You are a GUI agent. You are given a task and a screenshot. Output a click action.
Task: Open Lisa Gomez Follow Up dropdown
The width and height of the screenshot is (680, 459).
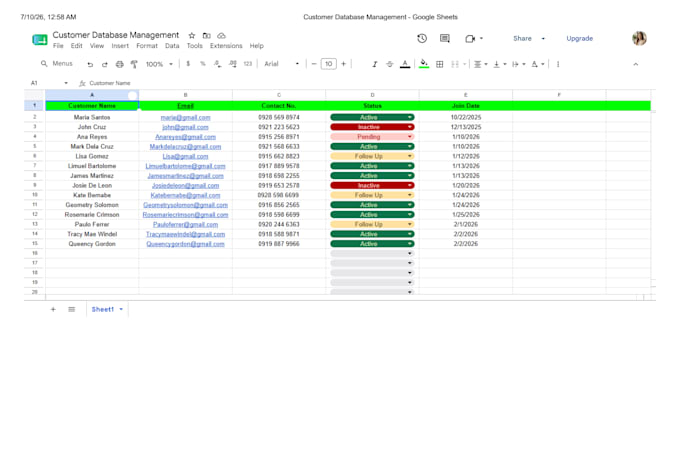click(x=410, y=156)
